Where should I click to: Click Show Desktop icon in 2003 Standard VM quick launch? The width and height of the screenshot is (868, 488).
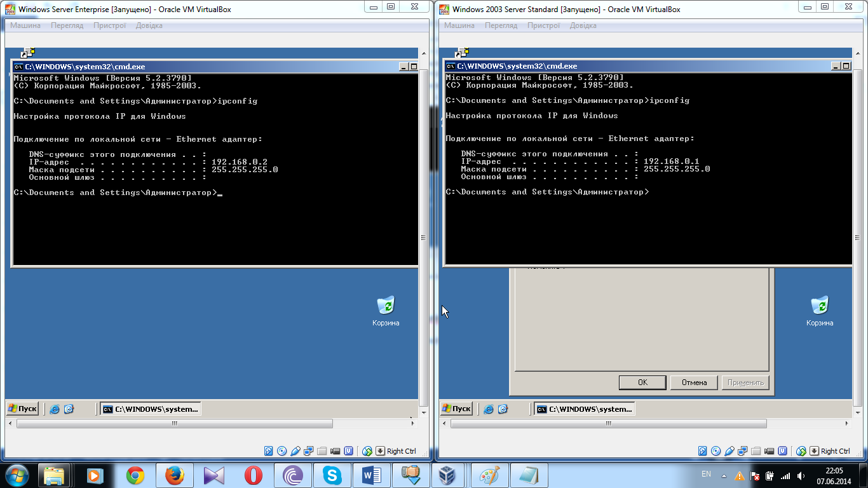coord(503,409)
